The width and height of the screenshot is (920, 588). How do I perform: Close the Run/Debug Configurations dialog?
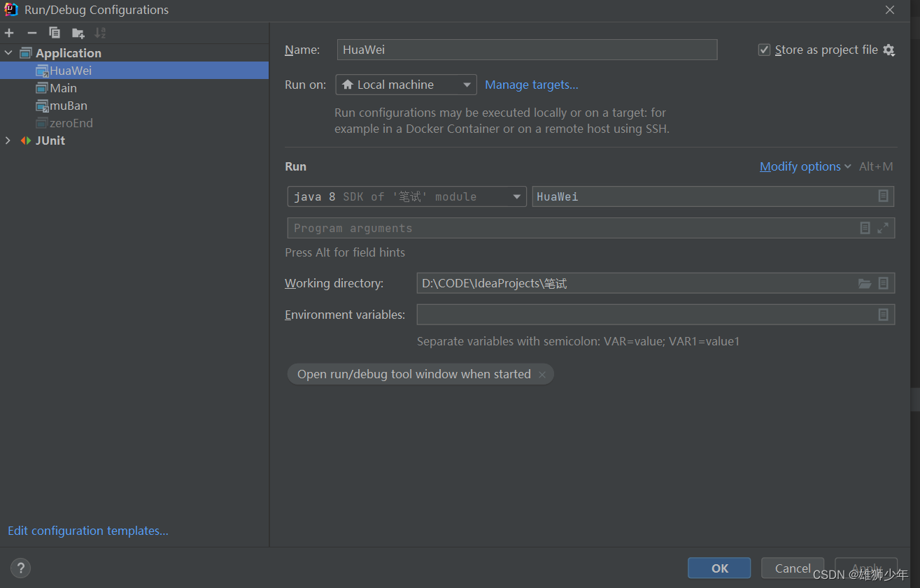click(890, 10)
